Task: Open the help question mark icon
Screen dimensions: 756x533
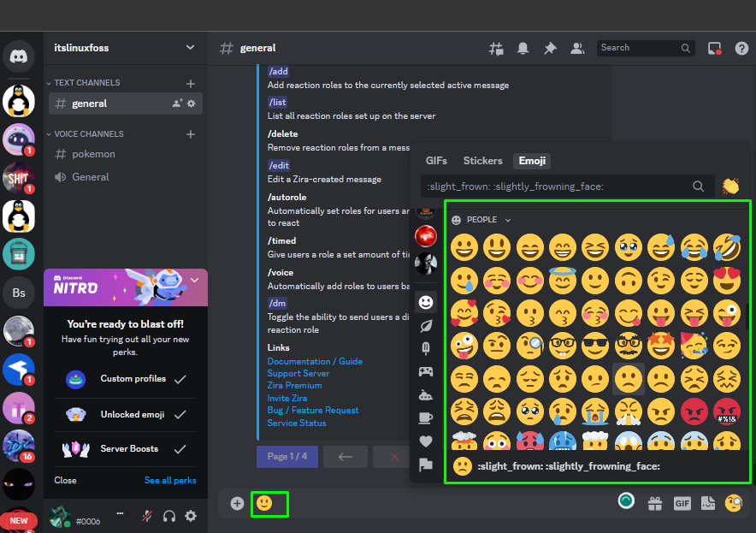Action: coord(741,48)
